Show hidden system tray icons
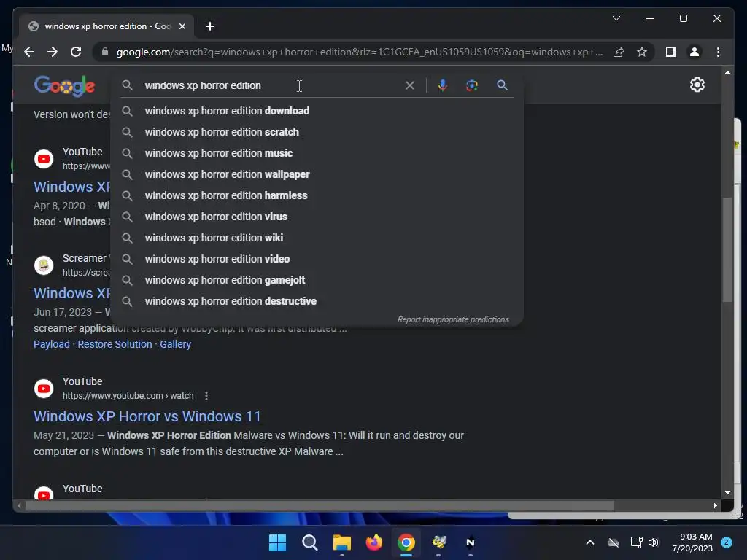The width and height of the screenshot is (747, 560). point(589,542)
